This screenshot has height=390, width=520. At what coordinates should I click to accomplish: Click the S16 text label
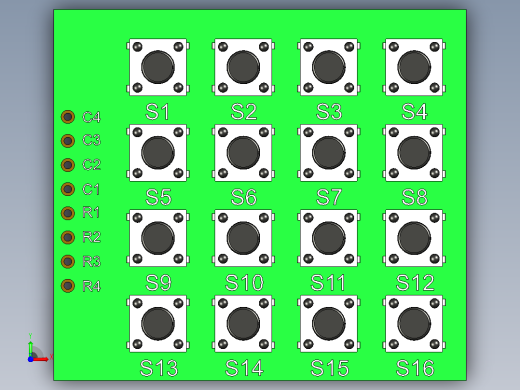(x=415, y=368)
